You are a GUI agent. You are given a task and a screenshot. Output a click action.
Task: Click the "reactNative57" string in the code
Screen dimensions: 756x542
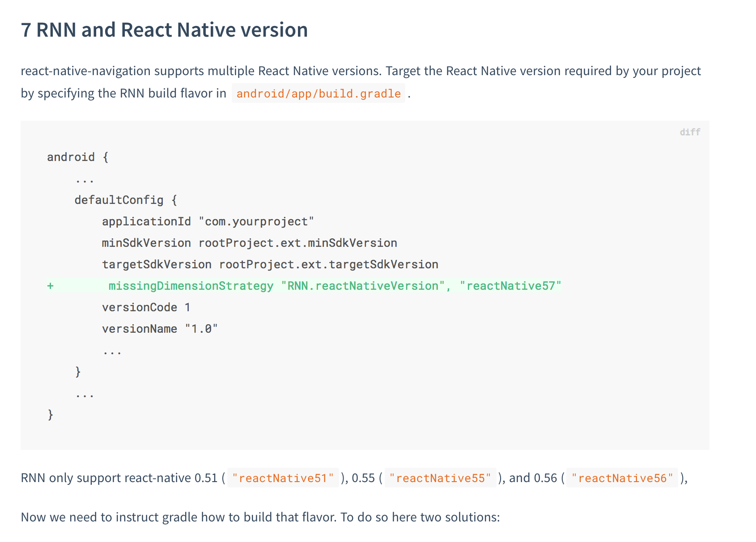pos(510,286)
